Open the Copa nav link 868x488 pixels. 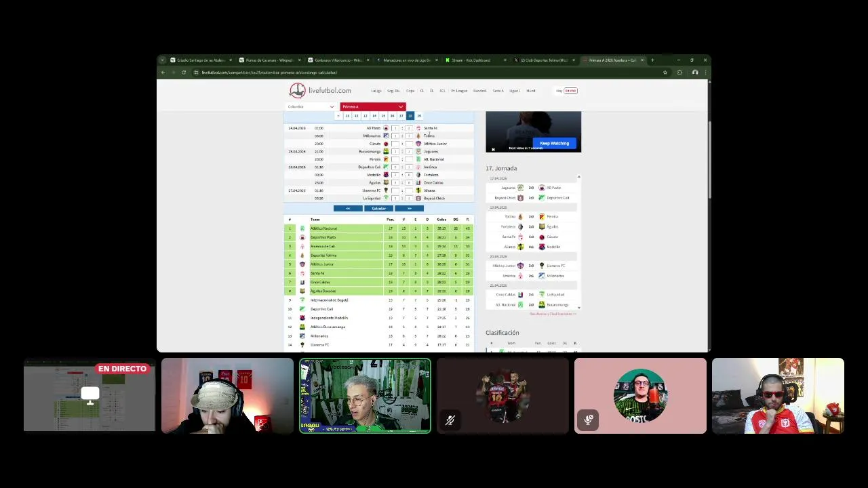[x=410, y=91]
